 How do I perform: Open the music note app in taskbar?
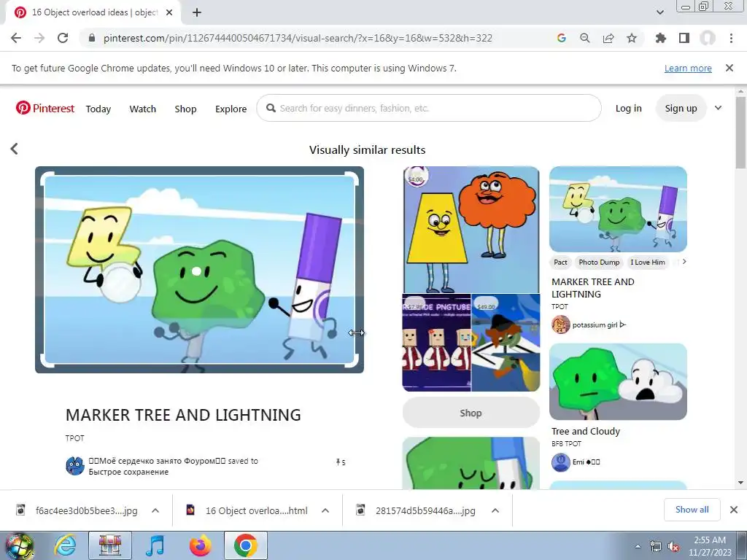[155, 545]
